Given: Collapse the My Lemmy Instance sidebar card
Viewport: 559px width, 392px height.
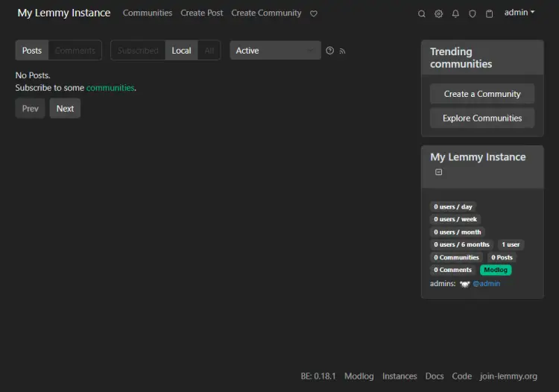Looking at the screenshot, I should (438, 172).
